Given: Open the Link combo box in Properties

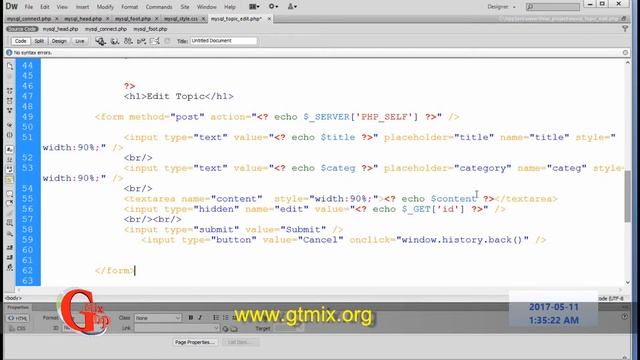Looking at the screenshot, I should (x=177, y=328).
